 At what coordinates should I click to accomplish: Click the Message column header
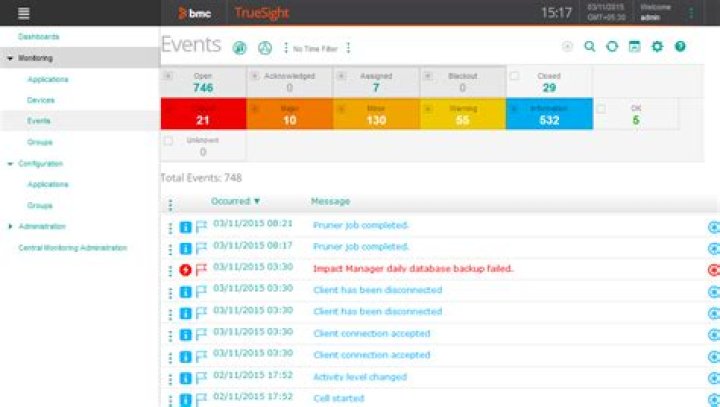click(x=330, y=201)
